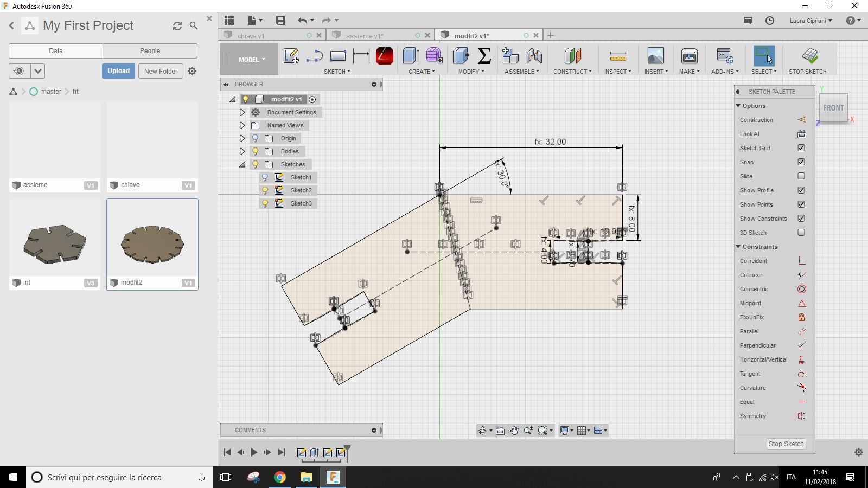Screen dimensions: 868x488
Task: Click the Upload button
Action: click(118, 71)
